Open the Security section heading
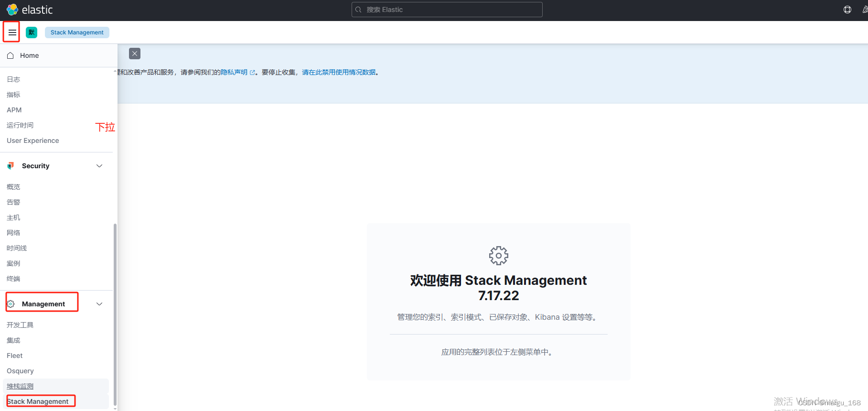868x411 pixels. tap(36, 166)
